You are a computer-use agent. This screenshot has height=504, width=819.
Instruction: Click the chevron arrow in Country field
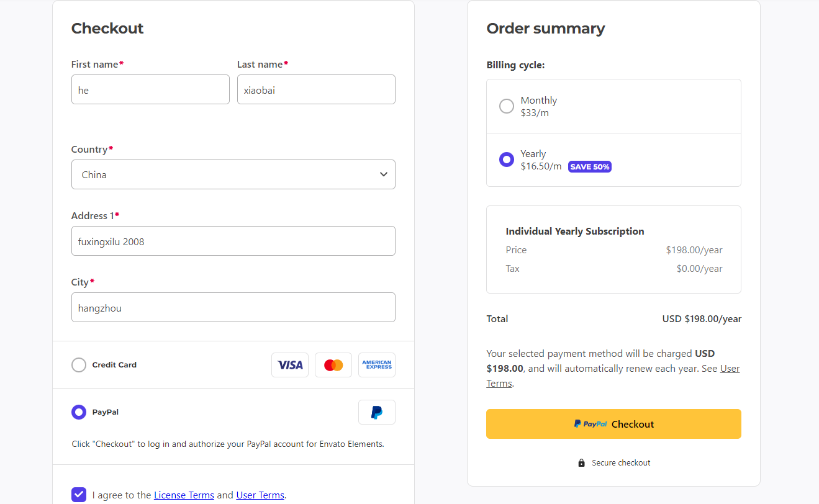click(384, 174)
